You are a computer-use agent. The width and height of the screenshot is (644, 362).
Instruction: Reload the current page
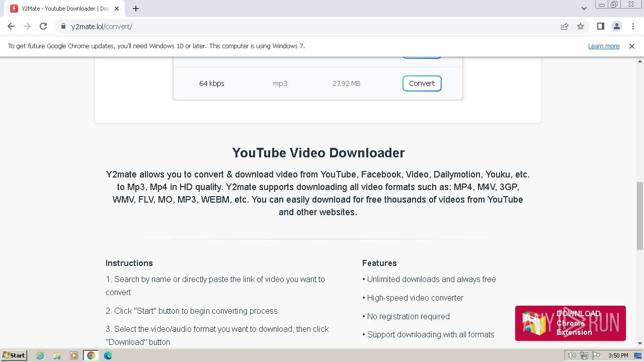click(43, 27)
